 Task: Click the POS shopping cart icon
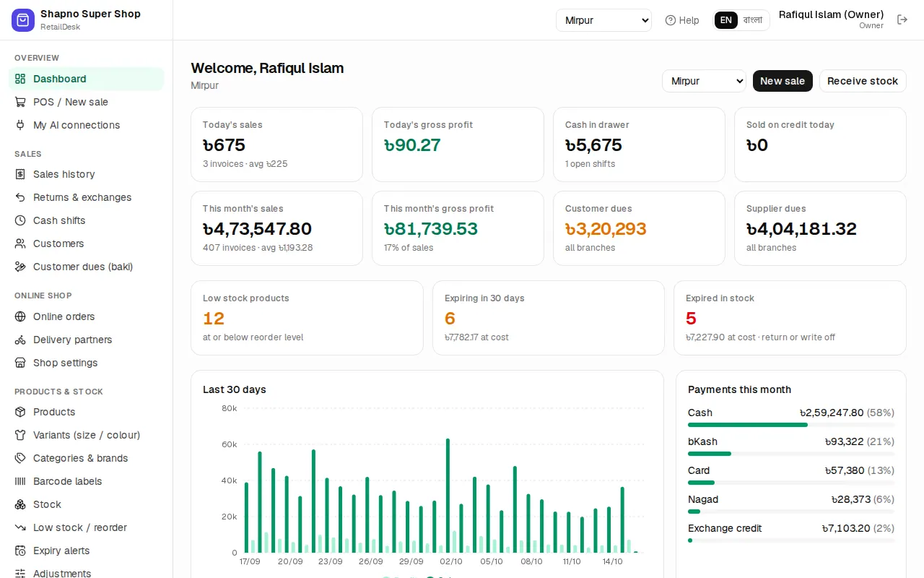pos(20,102)
